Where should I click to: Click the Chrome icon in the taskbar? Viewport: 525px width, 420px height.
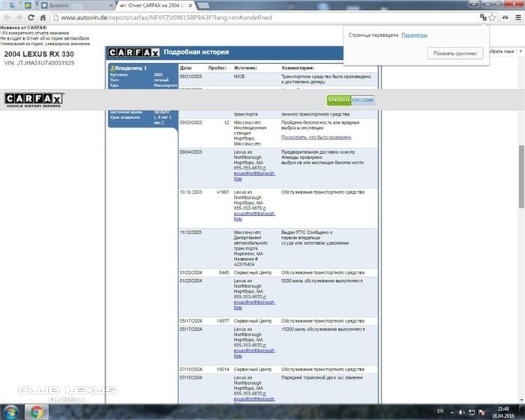[36, 412]
